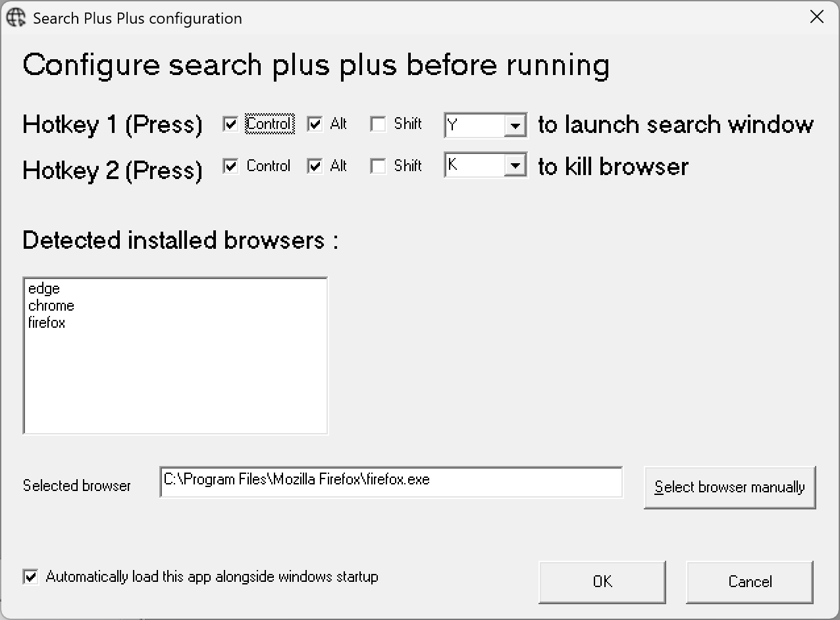Toggle Hotkey 1 Alt checkbox
840x620 pixels.
(315, 124)
